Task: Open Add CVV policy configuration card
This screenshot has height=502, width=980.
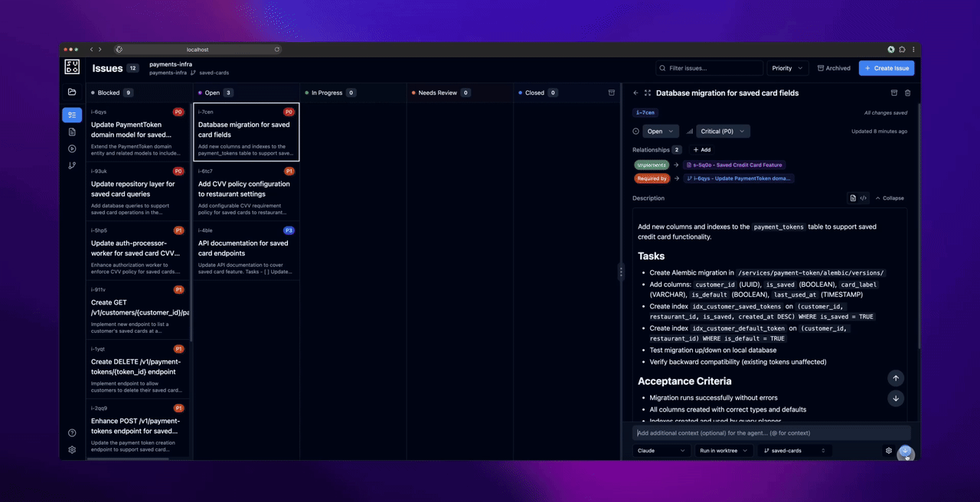Action: 246,191
